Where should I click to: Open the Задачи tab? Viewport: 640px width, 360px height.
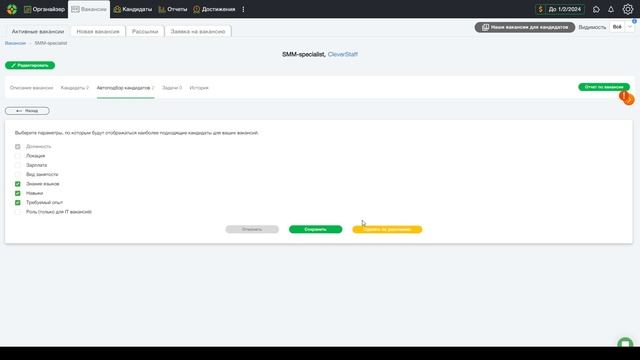(172, 88)
